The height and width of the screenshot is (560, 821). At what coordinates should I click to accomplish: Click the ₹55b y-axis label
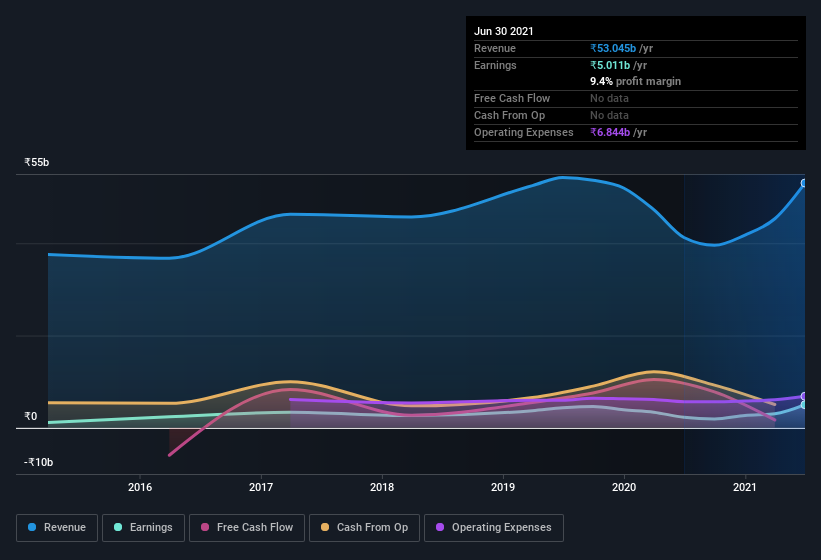pos(36,162)
